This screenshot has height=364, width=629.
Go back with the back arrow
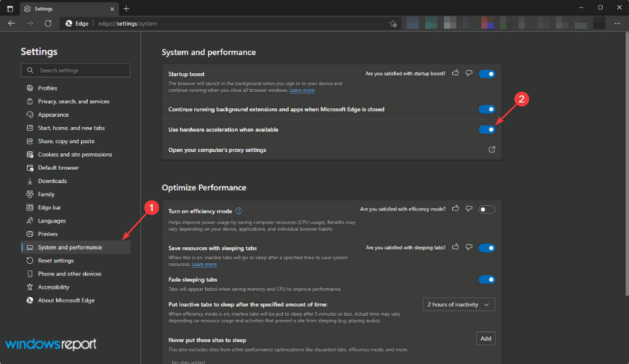pos(12,23)
